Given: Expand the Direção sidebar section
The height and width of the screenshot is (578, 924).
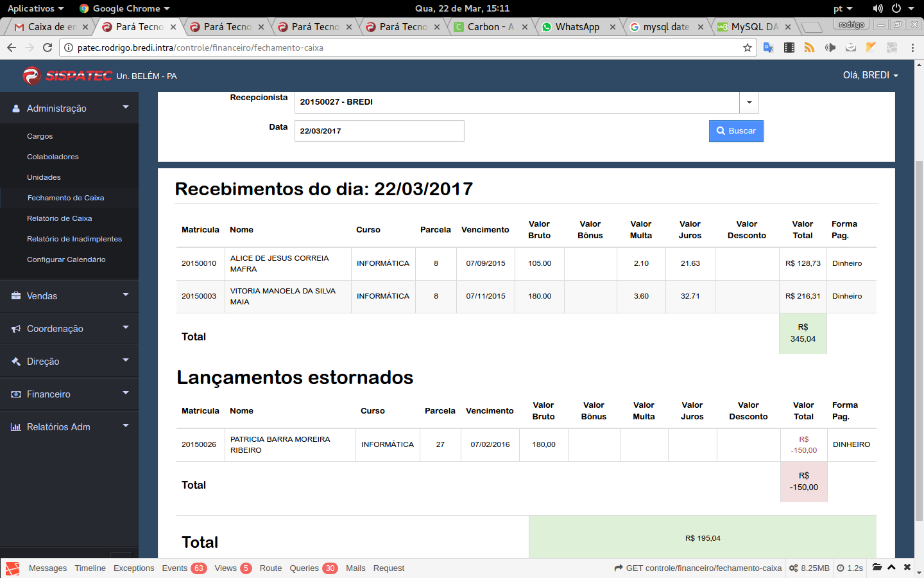Looking at the screenshot, I should point(69,362).
